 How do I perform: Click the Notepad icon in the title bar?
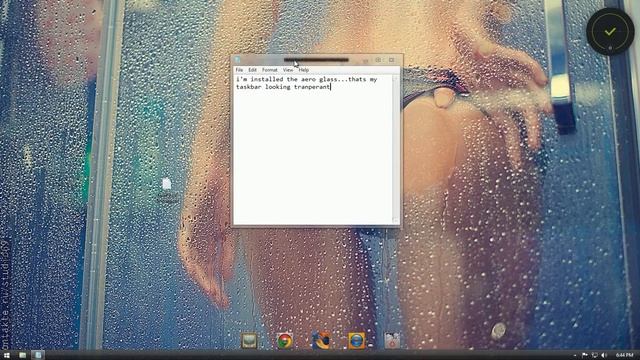pyautogui.click(x=238, y=60)
